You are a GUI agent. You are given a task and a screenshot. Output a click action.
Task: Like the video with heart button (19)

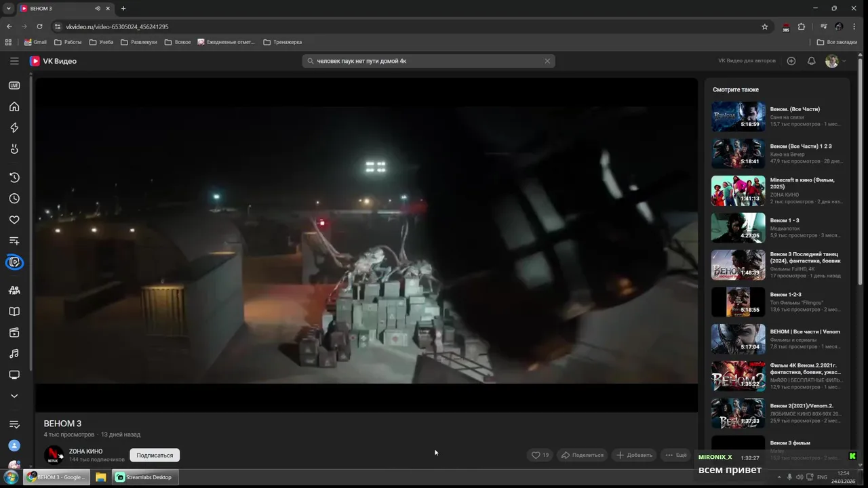click(x=540, y=455)
